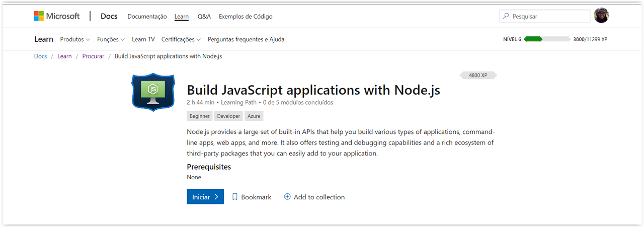644x227 pixels.
Task: Expand the Certificações dropdown
Action: (181, 39)
